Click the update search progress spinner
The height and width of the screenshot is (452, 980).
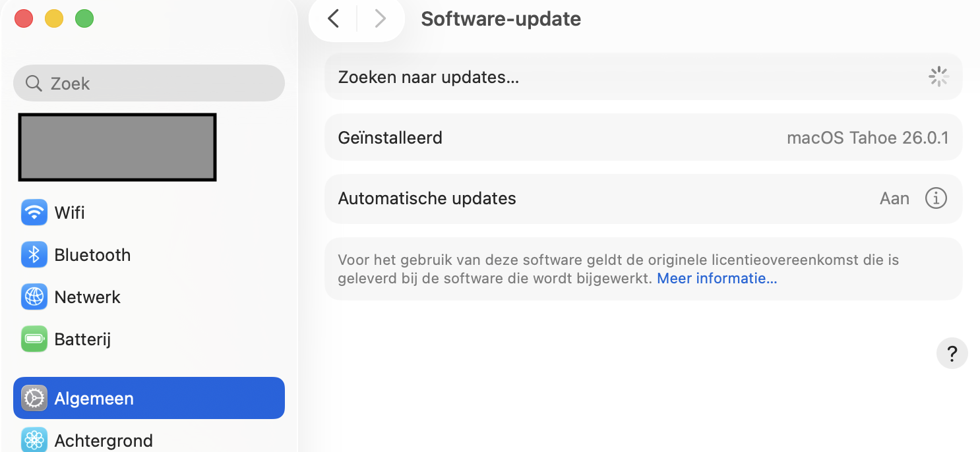(x=938, y=76)
